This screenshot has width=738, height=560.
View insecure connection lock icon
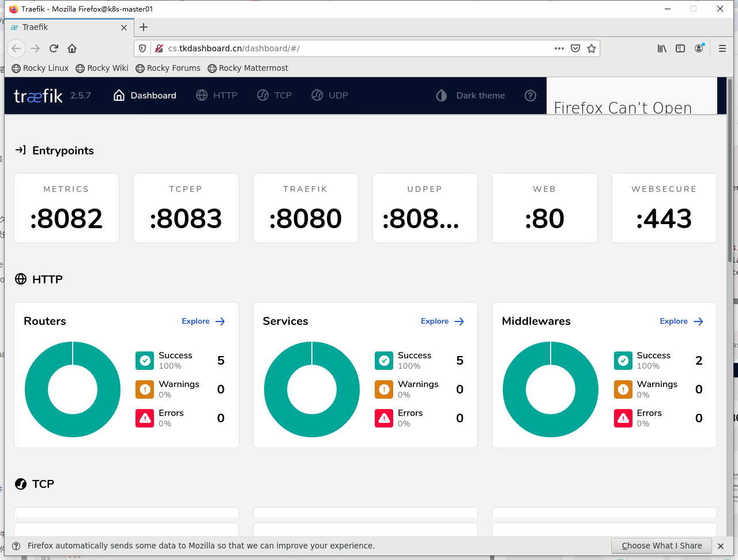point(159,48)
